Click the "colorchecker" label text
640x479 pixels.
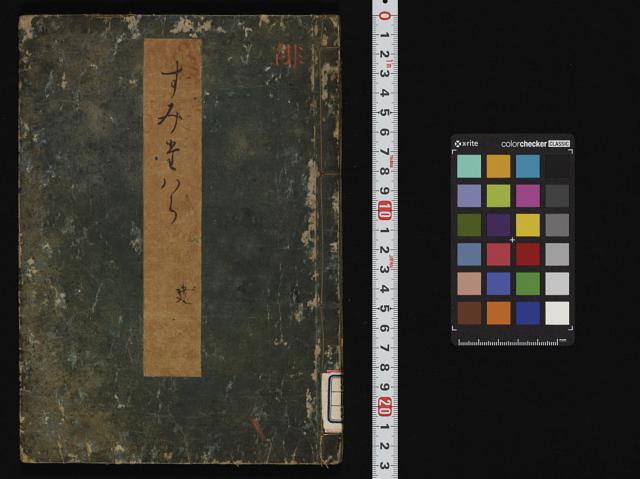pos(524,144)
